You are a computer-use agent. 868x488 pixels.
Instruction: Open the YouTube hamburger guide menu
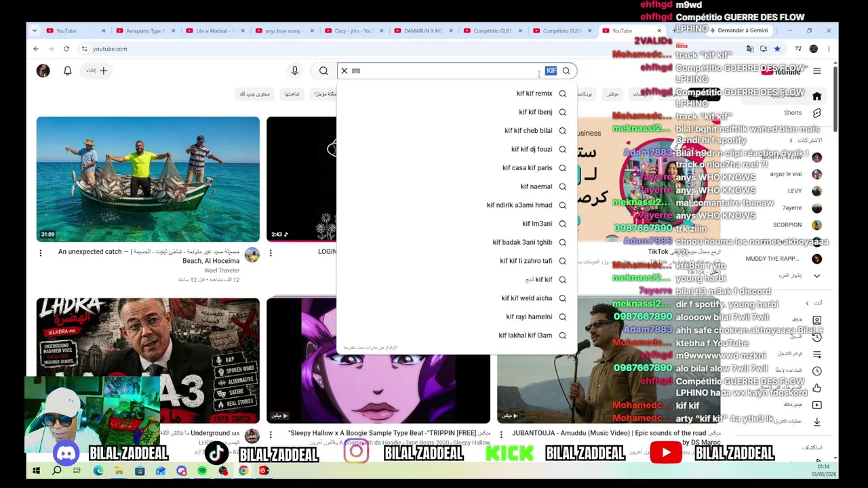point(817,70)
